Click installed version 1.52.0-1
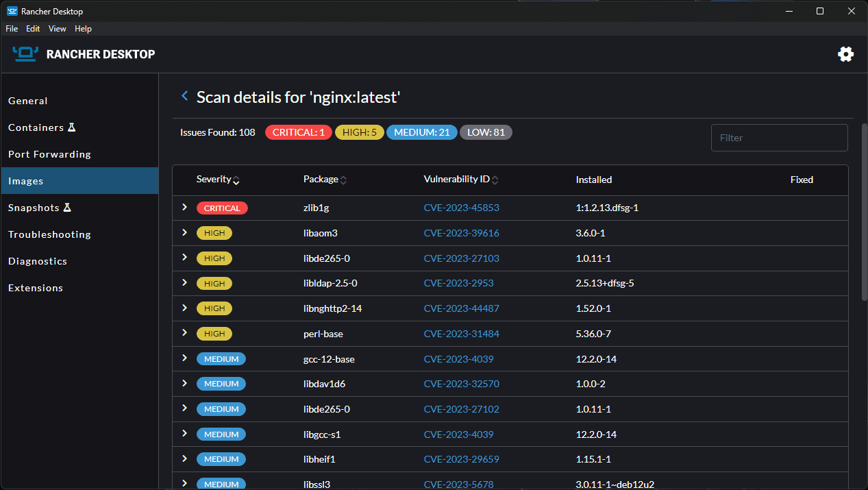Image resolution: width=868 pixels, height=490 pixels. (x=593, y=308)
